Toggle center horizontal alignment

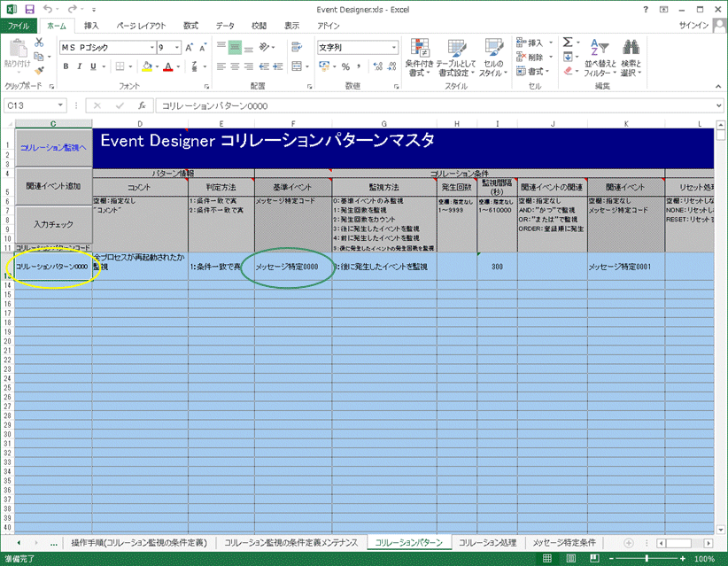click(235, 66)
